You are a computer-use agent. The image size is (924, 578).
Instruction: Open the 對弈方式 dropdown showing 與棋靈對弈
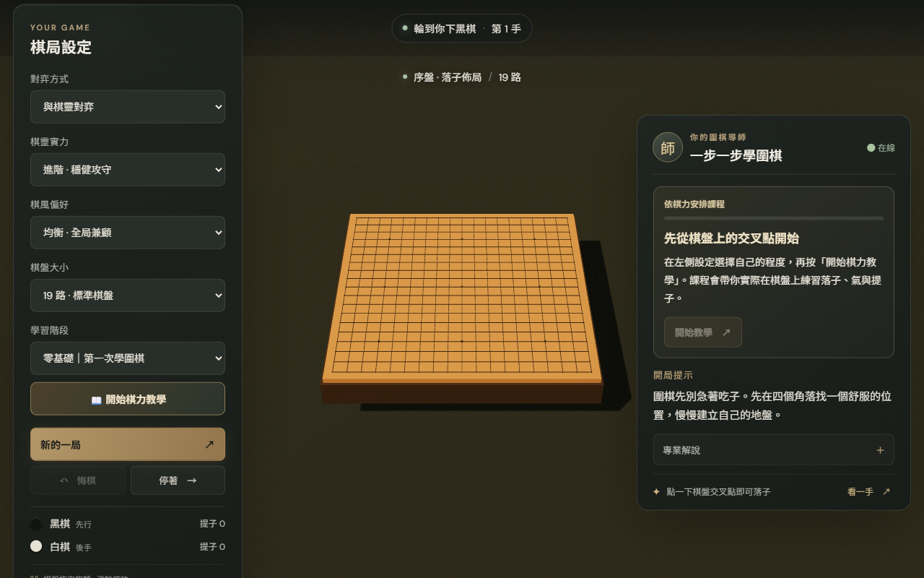[128, 107]
